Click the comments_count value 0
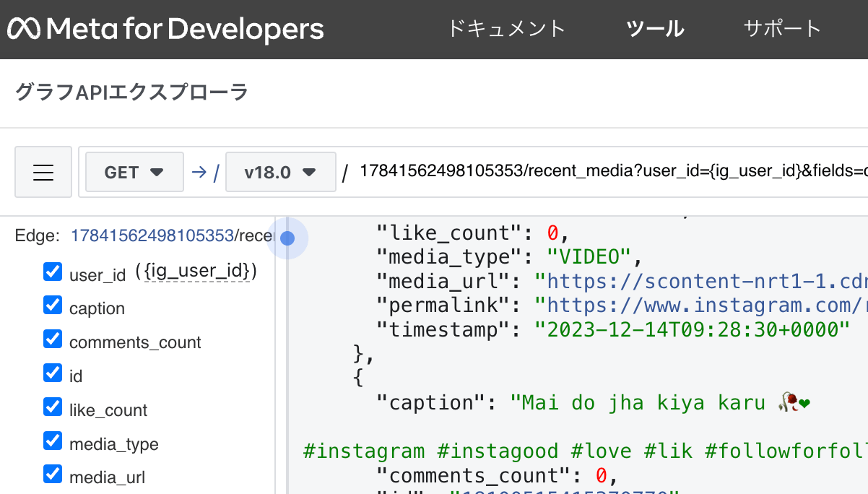The height and width of the screenshot is (494, 868). (x=601, y=476)
